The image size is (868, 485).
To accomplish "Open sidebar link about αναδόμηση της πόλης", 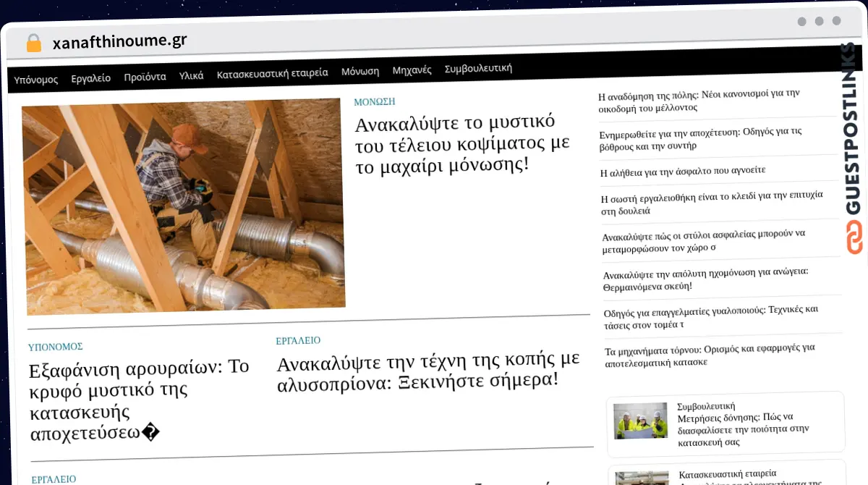I will click(699, 101).
